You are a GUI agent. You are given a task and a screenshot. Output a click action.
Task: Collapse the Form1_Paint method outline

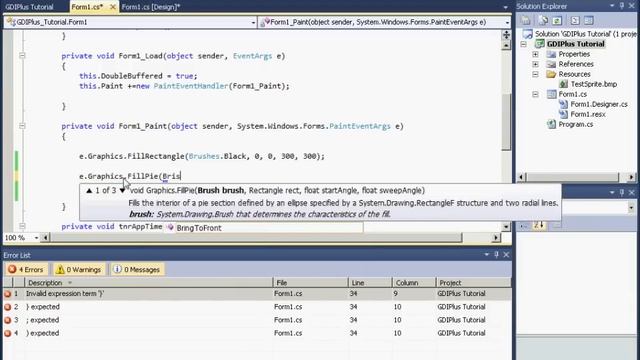(22, 126)
